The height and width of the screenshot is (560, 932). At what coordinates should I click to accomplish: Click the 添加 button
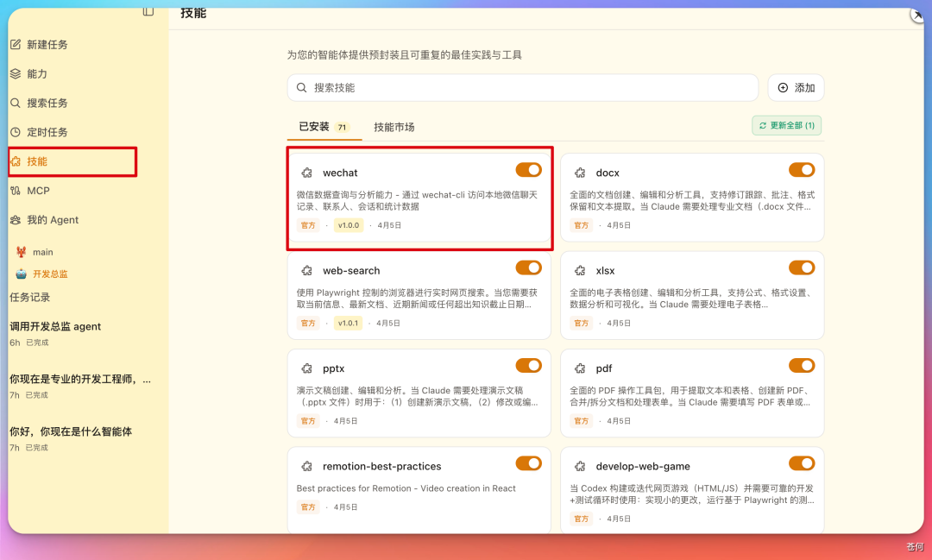click(796, 87)
